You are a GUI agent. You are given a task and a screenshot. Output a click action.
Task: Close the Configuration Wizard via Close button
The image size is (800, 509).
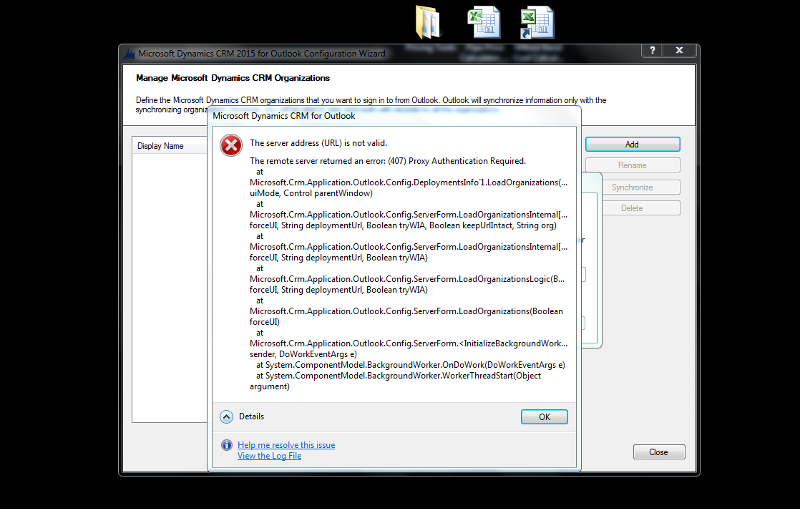pyautogui.click(x=659, y=452)
